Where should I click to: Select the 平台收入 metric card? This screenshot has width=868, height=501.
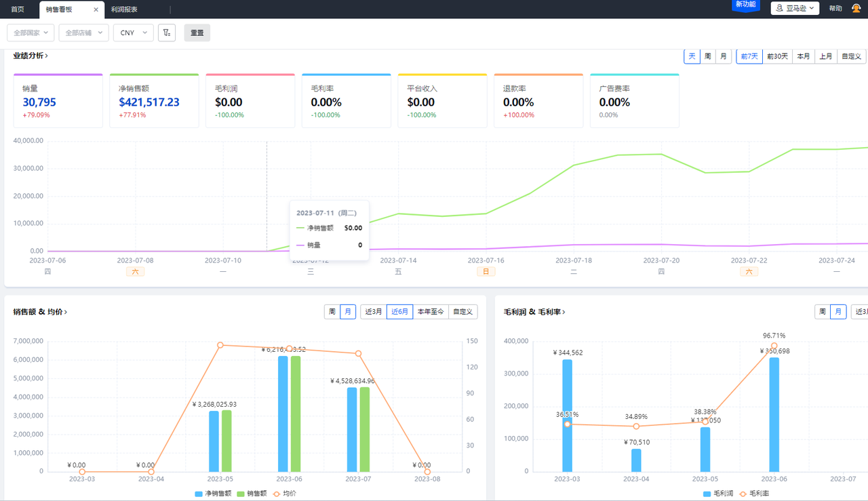442,101
